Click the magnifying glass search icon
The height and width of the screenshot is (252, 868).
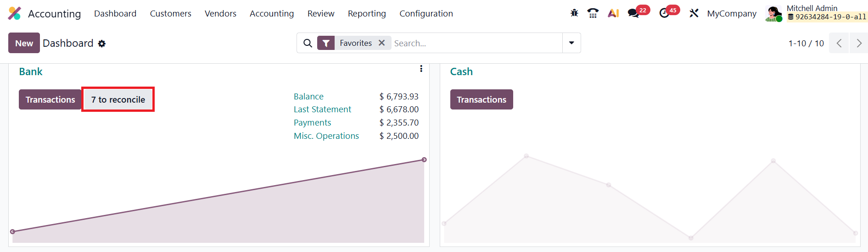(x=308, y=43)
